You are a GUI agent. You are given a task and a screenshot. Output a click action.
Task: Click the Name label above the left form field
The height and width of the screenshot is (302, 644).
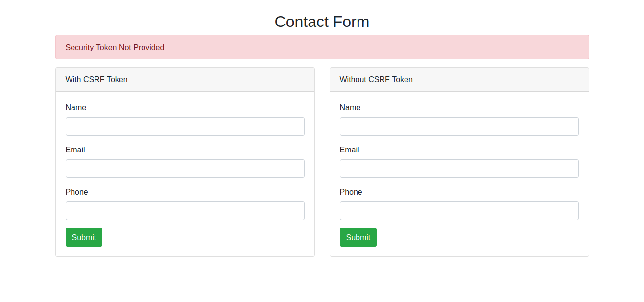point(76,107)
